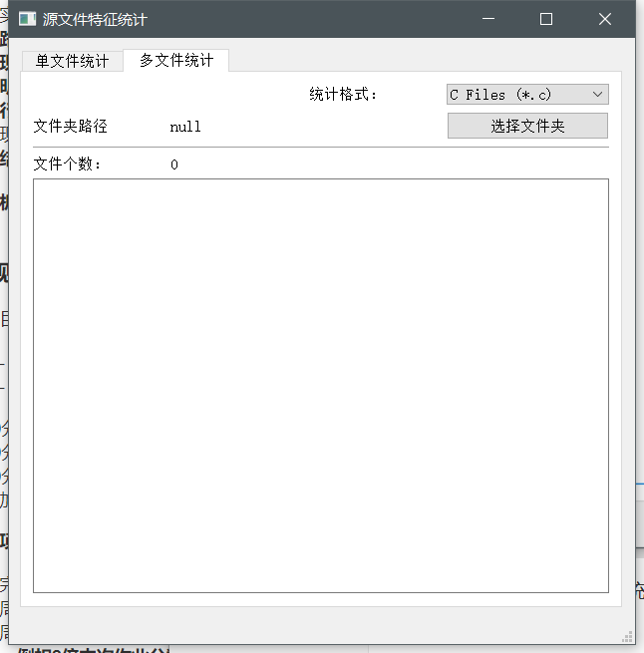Click the application icon in title bar
The width and height of the screenshot is (644, 653).
[x=28, y=19]
